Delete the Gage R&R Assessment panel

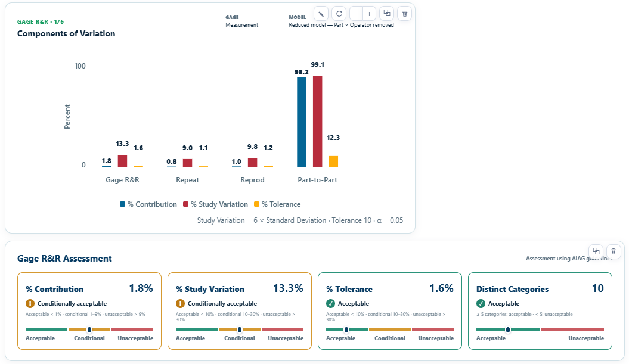tap(613, 251)
